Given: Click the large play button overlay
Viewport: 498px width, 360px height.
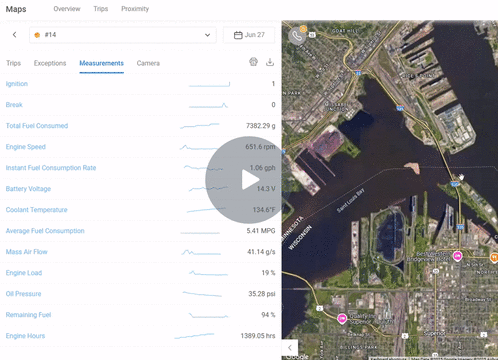Looking at the screenshot, I should point(248,180).
